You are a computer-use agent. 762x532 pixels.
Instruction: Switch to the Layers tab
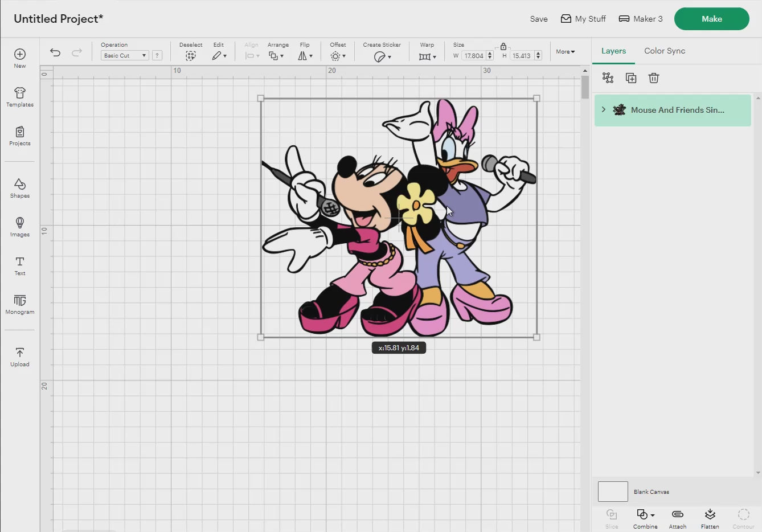point(613,51)
